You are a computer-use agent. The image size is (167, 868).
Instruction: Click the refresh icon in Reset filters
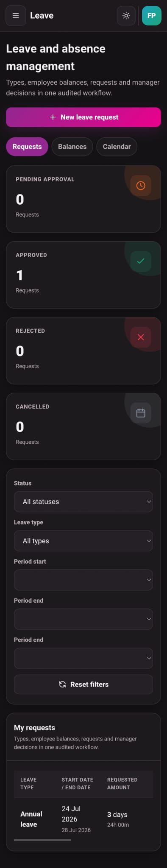62,684
